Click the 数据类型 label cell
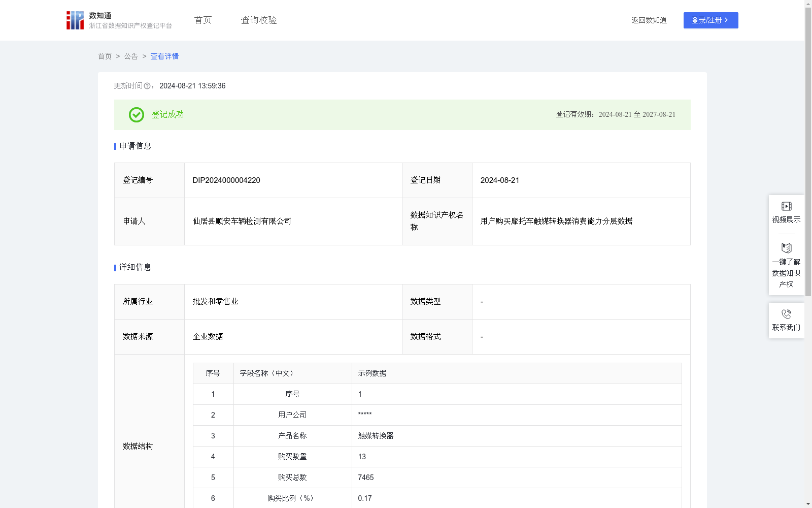Screen dimensions: 812x508 (437, 302)
